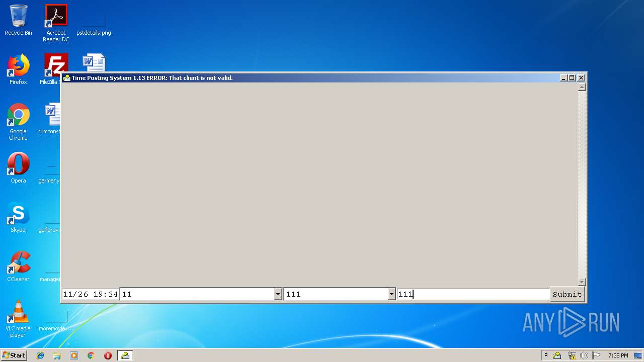
Task: Show hidden system tray icons arrow
Action: pyautogui.click(x=546, y=355)
